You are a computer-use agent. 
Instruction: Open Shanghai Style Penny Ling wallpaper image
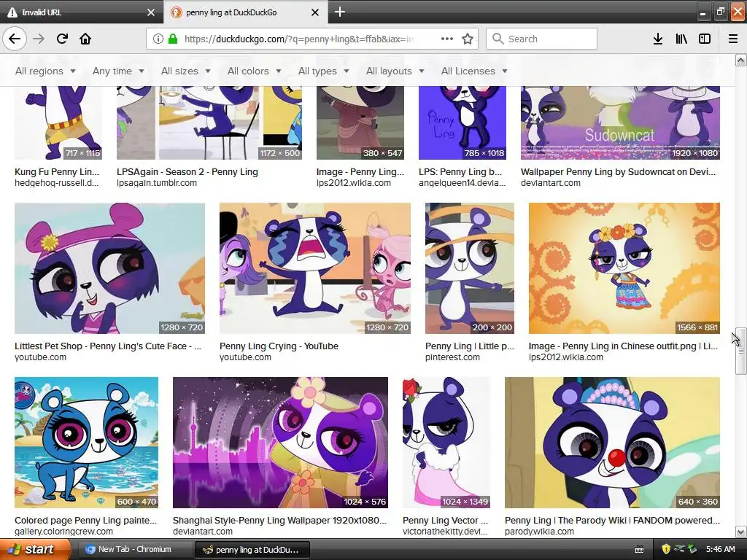[x=280, y=443]
